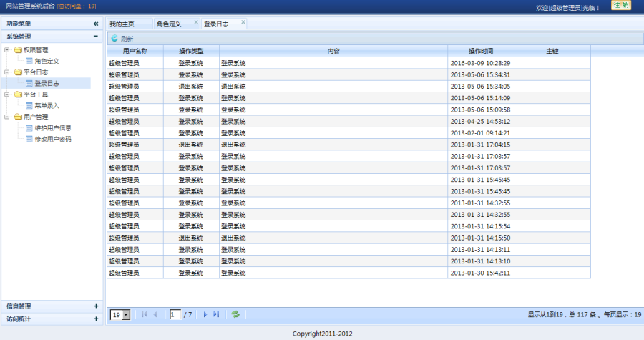Image resolution: width=644 pixels, height=340 pixels.
Task: Click 退出系统 type in 15:34:05 row
Action: 191,86
